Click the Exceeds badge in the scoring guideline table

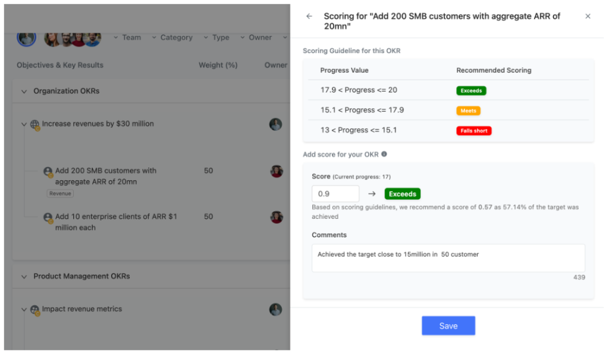point(471,90)
